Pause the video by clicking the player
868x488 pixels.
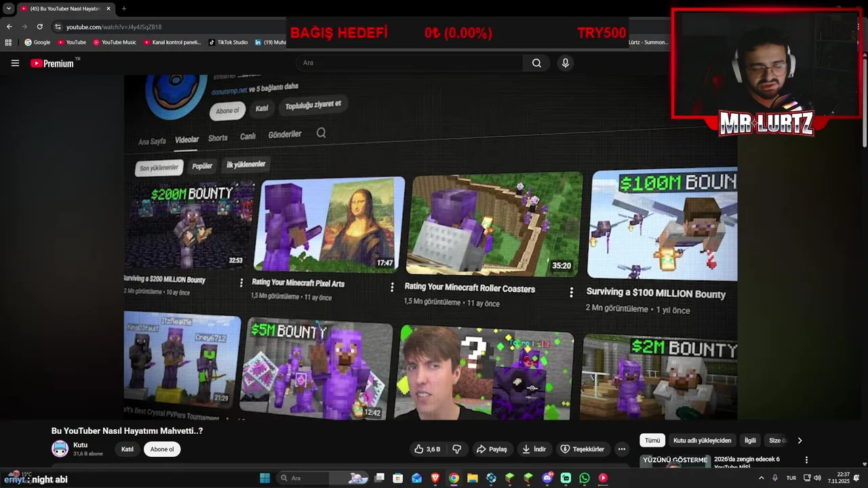pos(431,247)
